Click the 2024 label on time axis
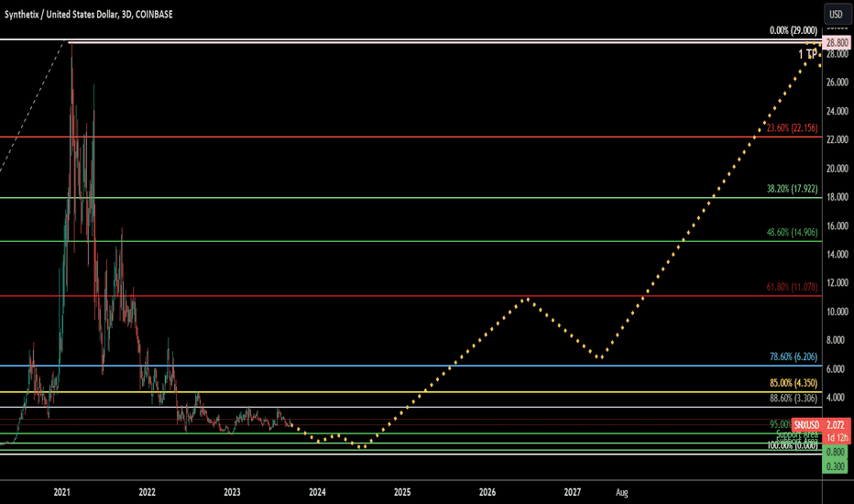This screenshot has width=854, height=504. coord(318,493)
